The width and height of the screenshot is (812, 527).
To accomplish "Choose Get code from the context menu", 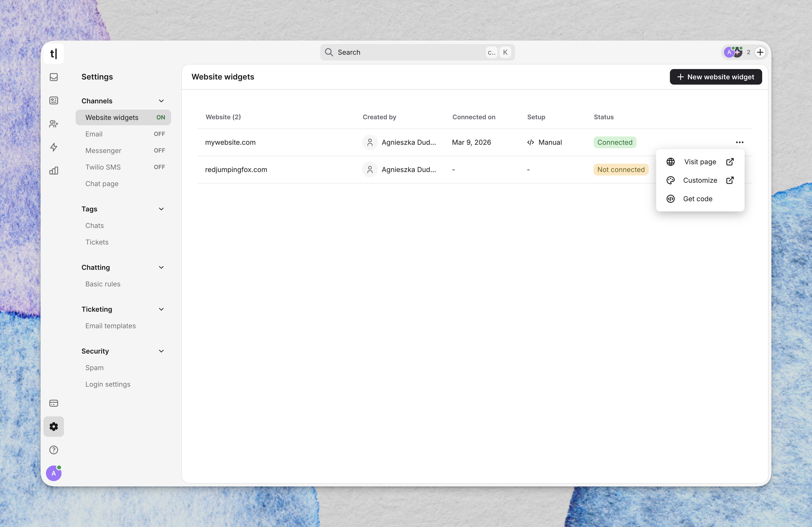I will click(700, 199).
